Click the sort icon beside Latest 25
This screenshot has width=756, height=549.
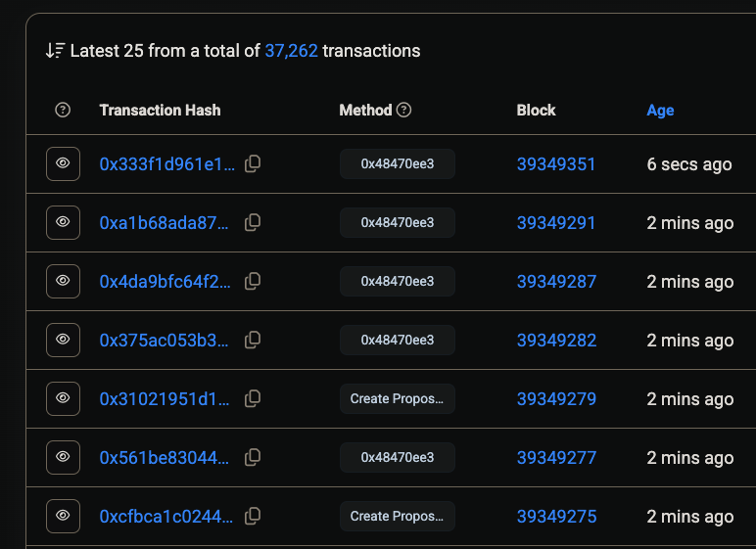(x=55, y=51)
